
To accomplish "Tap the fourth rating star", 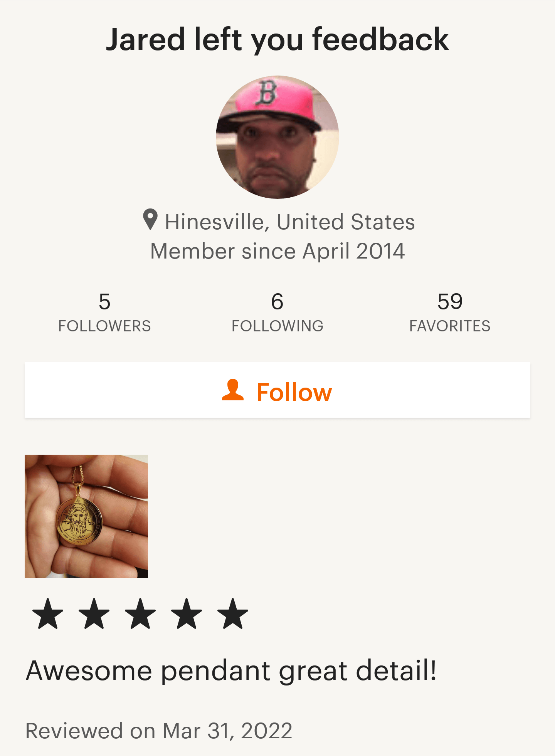I will tap(187, 613).
